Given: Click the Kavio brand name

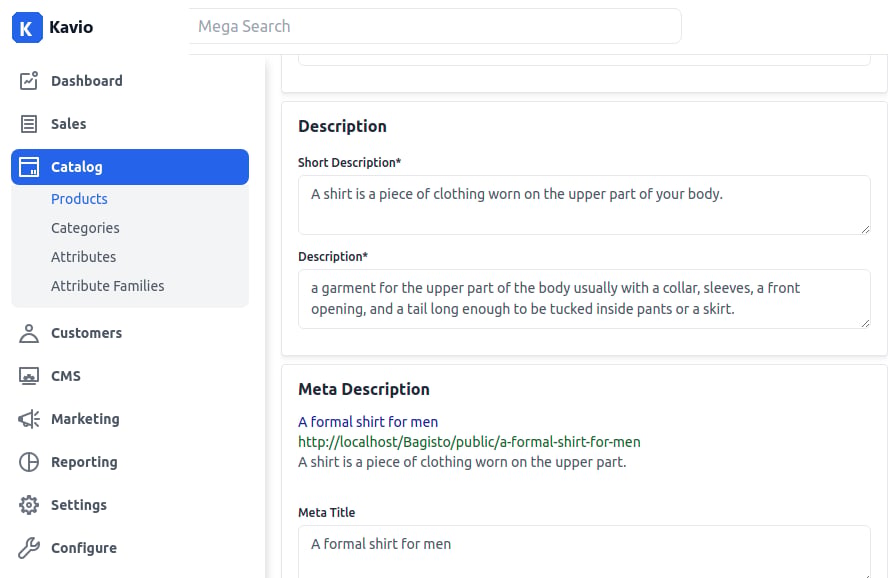Looking at the screenshot, I should tap(71, 27).
